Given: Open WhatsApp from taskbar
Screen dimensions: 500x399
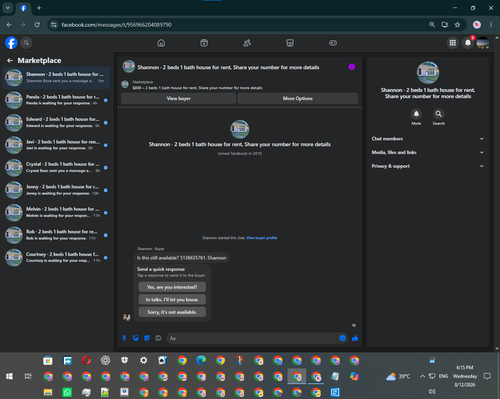Looking at the screenshot, I should [67, 392].
